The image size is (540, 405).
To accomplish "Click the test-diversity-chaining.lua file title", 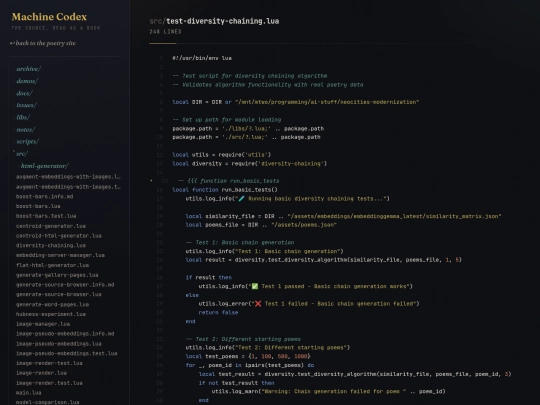I will 222,21.
